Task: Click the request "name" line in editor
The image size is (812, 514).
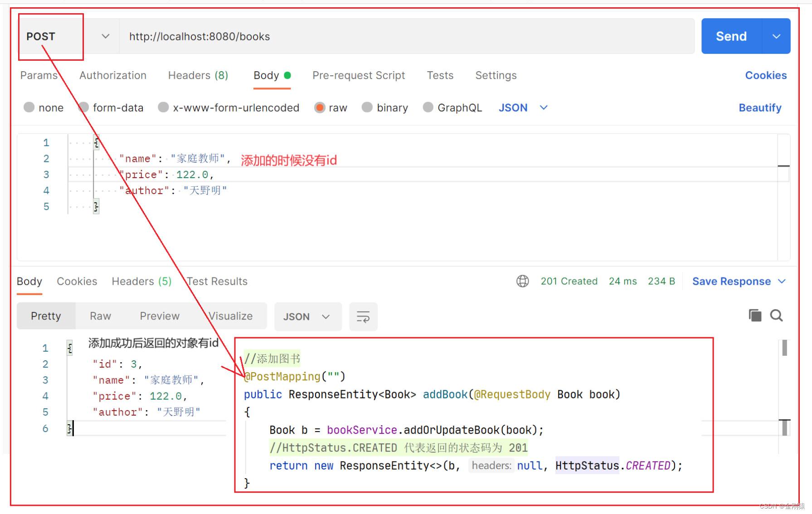Action: (x=175, y=159)
